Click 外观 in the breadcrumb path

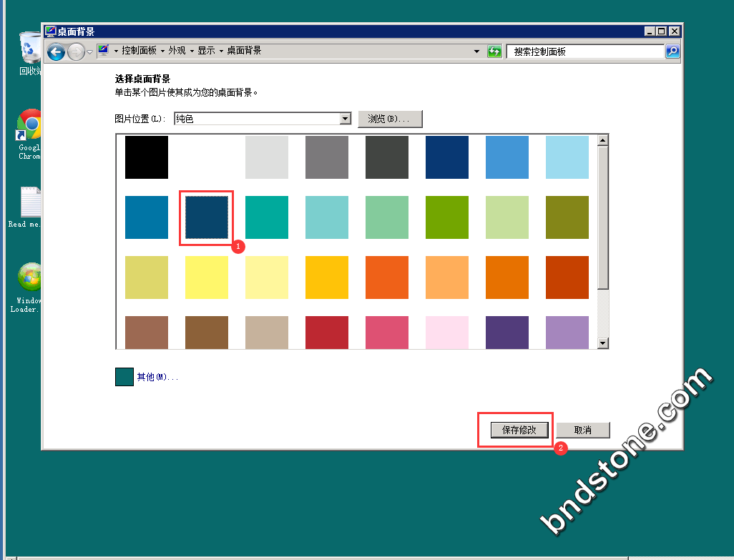(x=177, y=51)
